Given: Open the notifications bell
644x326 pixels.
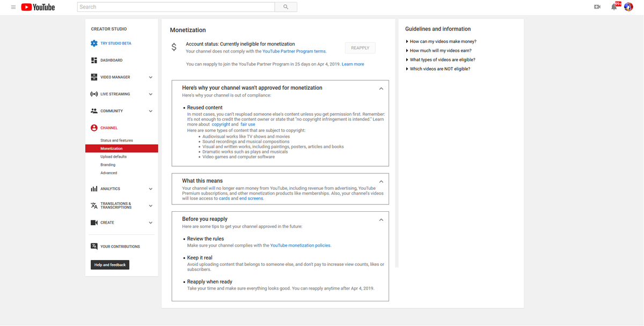Looking at the screenshot, I should point(614,7).
